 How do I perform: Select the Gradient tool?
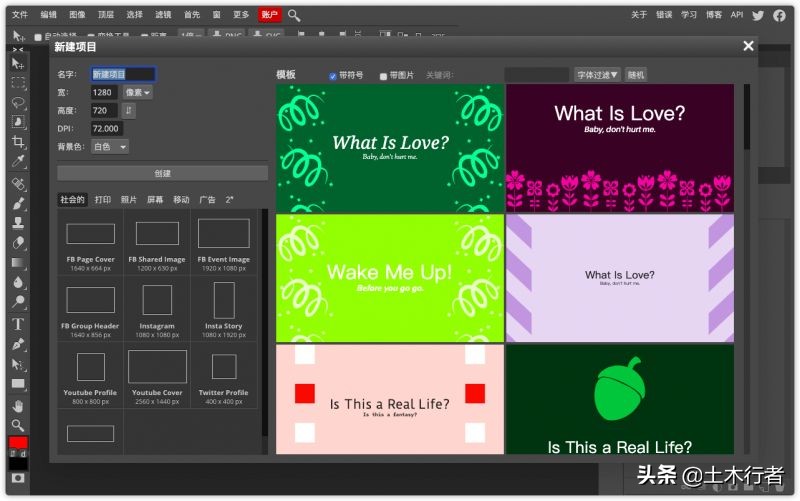18,263
